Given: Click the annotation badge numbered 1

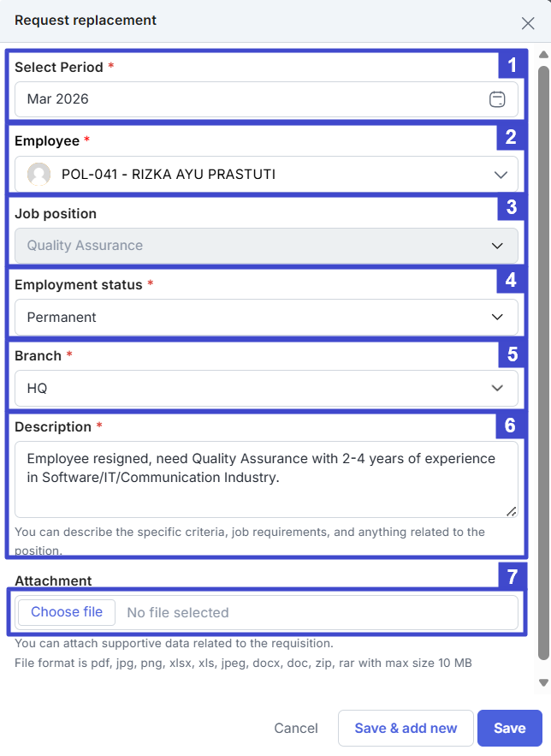Looking at the screenshot, I should pyautogui.click(x=512, y=64).
